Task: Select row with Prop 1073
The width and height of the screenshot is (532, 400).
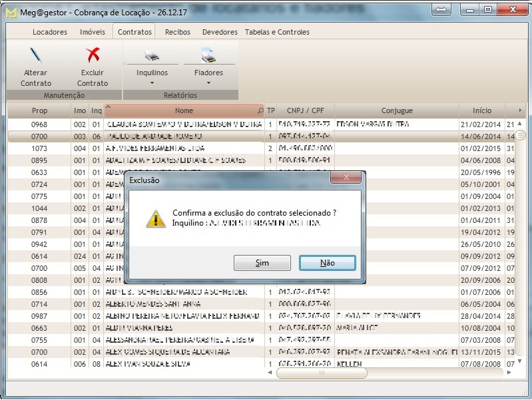Action: (x=261, y=148)
